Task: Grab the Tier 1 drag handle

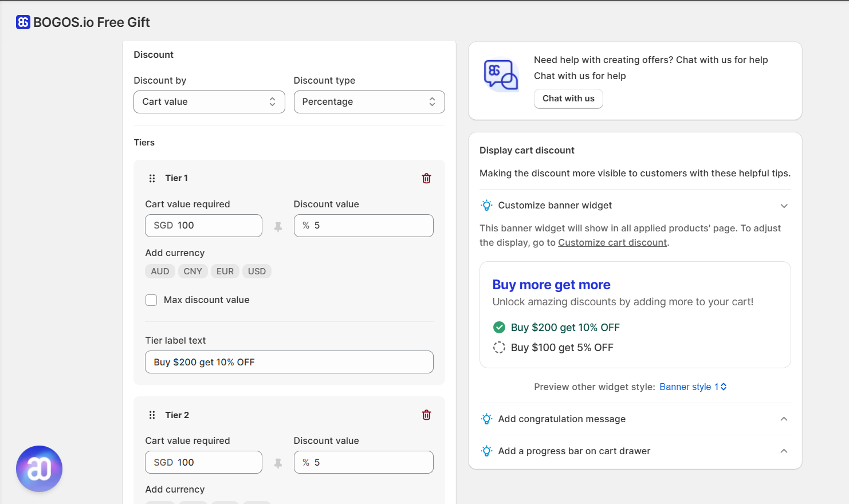Action: tap(152, 179)
